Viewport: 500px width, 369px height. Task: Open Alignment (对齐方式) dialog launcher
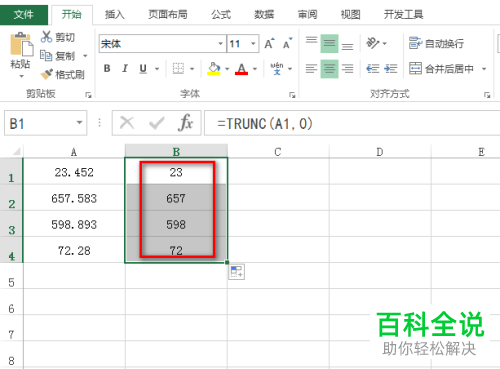pos(487,95)
